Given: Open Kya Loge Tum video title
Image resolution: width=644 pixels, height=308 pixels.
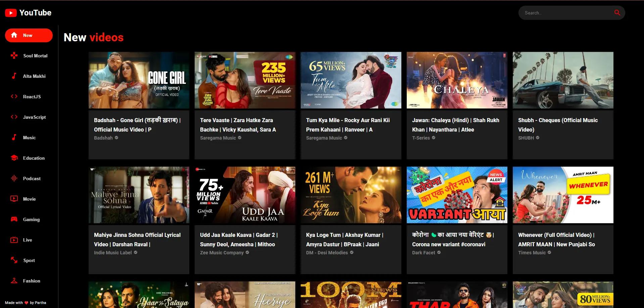Looking at the screenshot, I should click(x=344, y=240).
